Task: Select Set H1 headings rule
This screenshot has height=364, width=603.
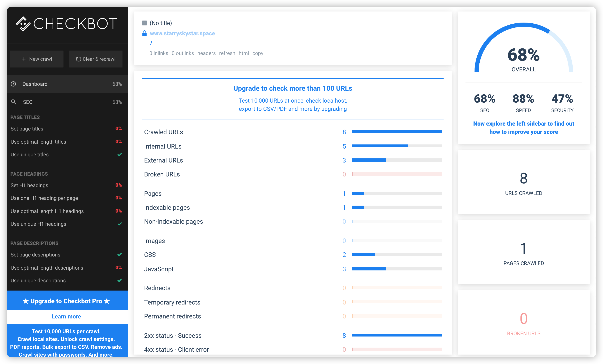Action: [66, 185]
